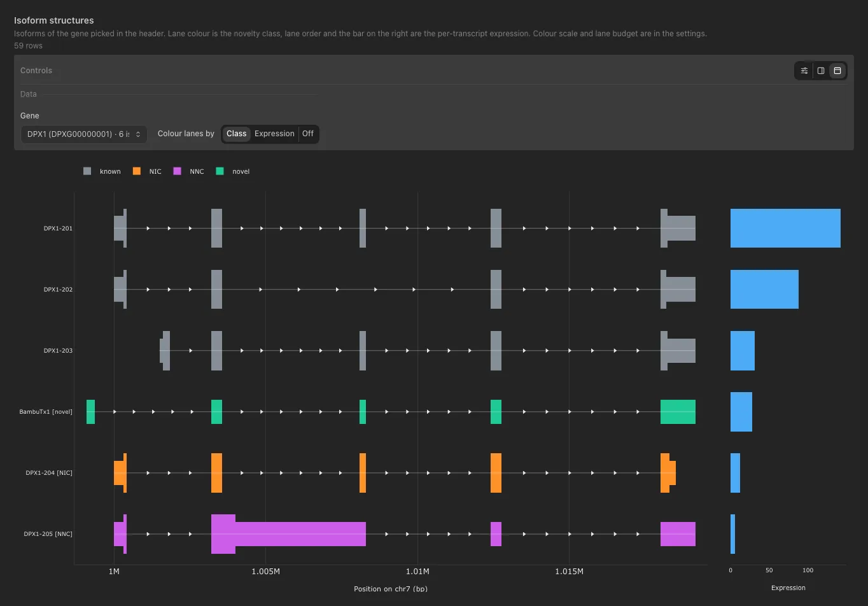Click the 59 rows count text
The width and height of the screenshot is (868, 606).
(x=28, y=46)
